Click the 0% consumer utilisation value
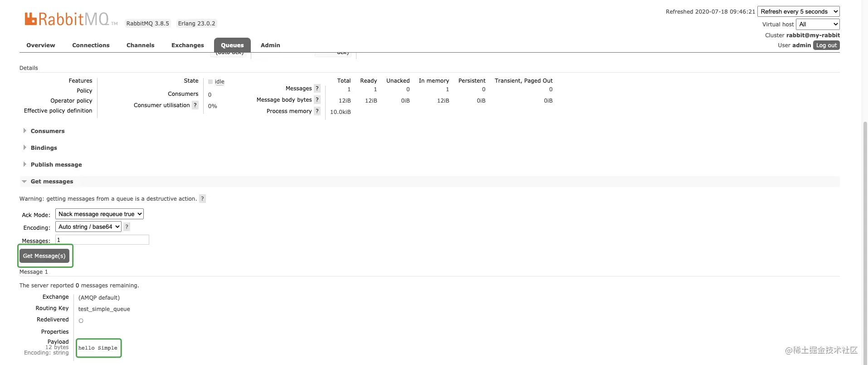Image resolution: width=868 pixels, height=365 pixels. (213, 106)
